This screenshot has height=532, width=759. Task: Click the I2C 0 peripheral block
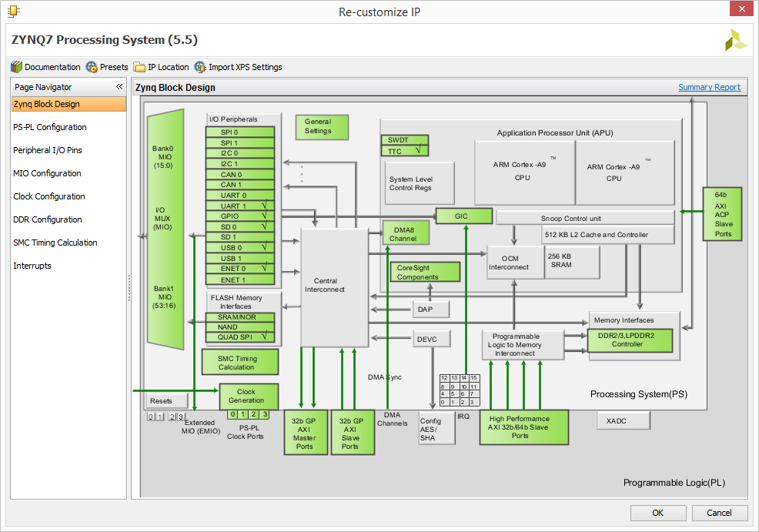[240, 153]
